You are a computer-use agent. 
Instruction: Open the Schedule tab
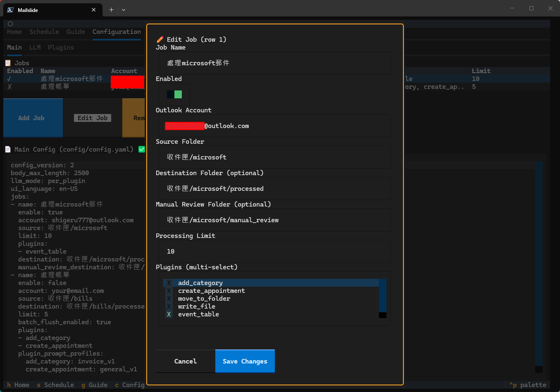[44, 31]
